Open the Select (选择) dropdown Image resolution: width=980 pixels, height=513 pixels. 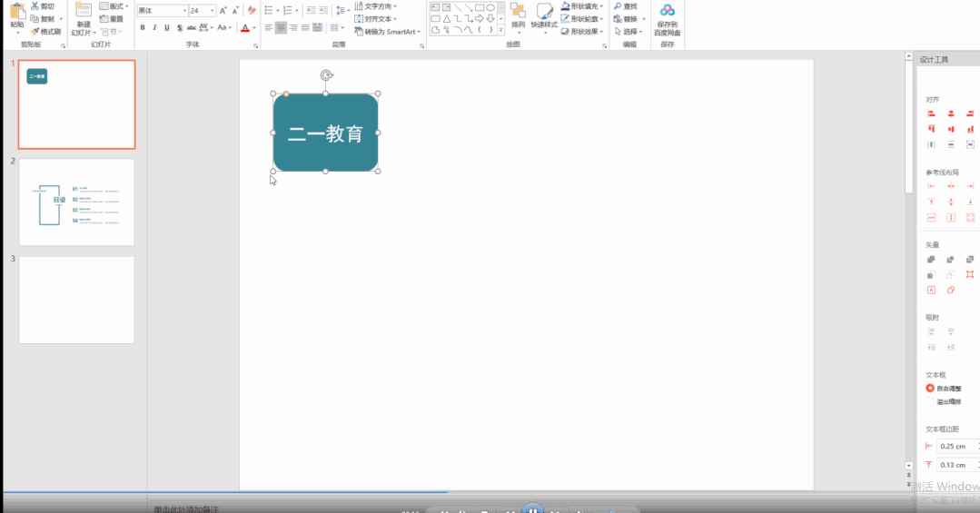coord(629,31)
